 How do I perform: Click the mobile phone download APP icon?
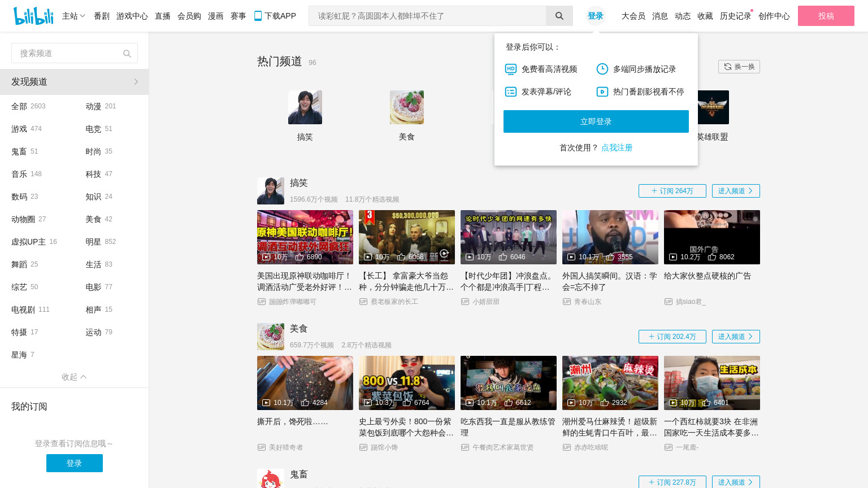pos(258,16)
